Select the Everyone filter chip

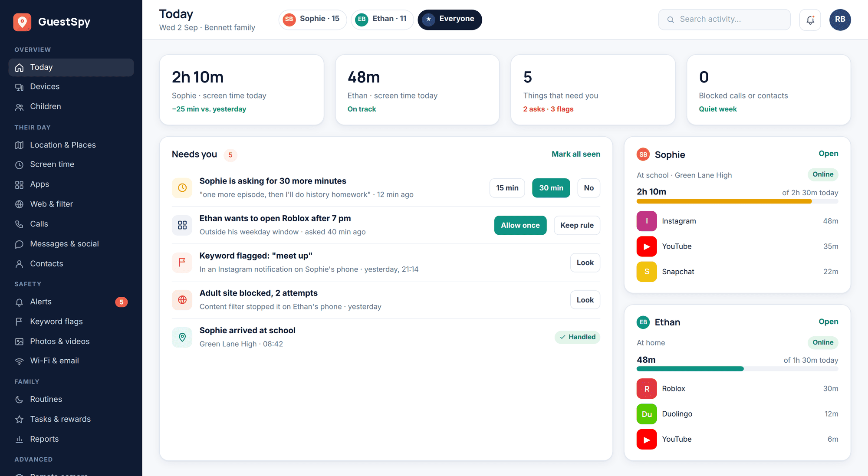(450, 20)
